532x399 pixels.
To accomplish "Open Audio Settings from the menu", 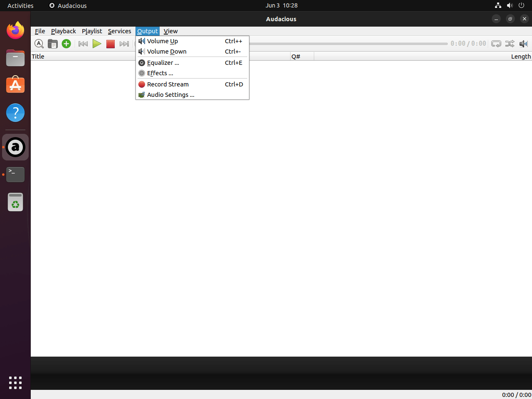I will click(170, 95).
